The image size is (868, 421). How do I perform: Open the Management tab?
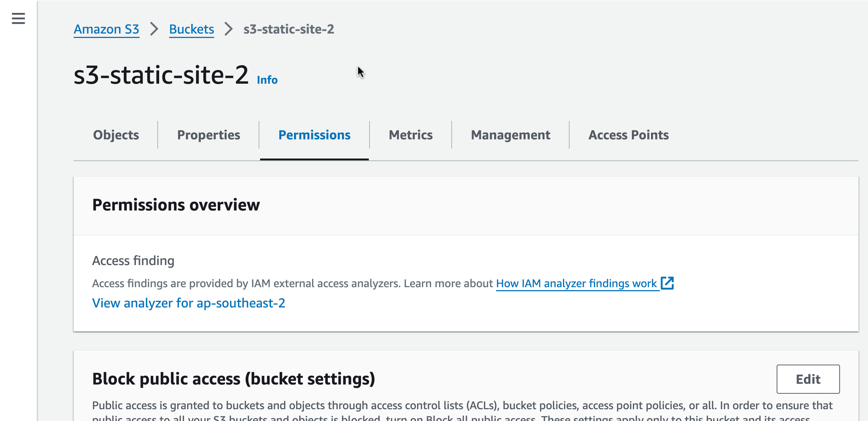(511, 135)
